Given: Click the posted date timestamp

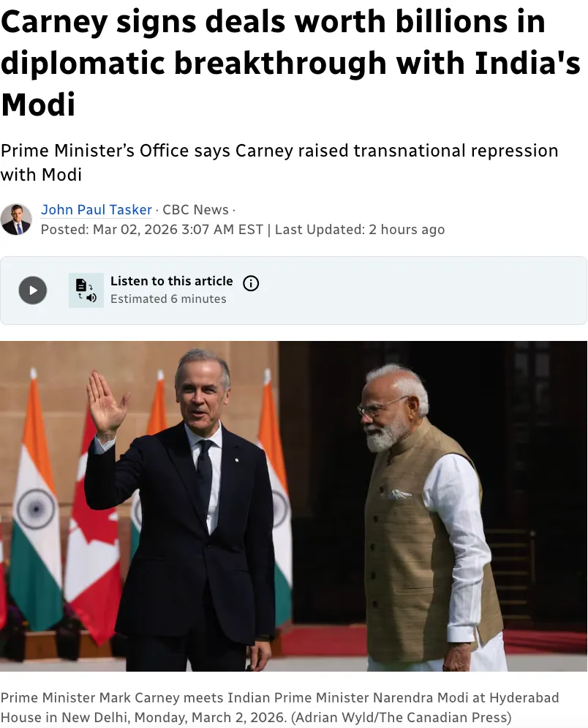Looking at the screenshot, I should click(x=152, y=229).
